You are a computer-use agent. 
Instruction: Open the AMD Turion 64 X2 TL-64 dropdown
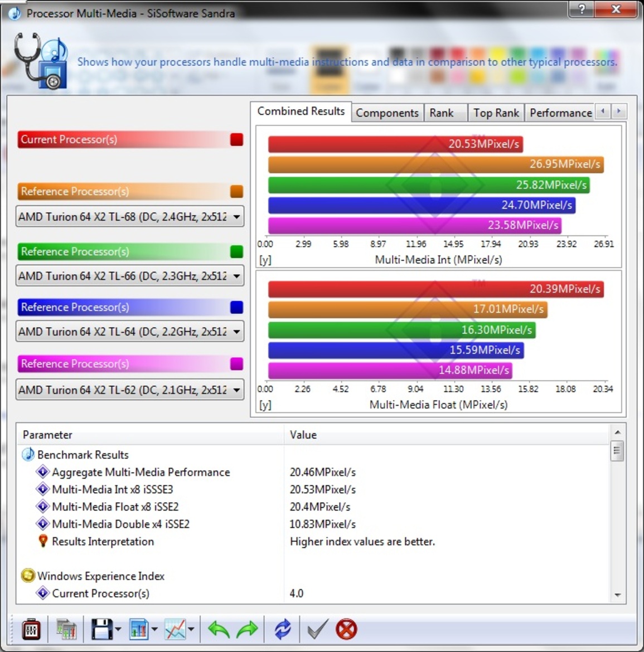pos(130,332)
